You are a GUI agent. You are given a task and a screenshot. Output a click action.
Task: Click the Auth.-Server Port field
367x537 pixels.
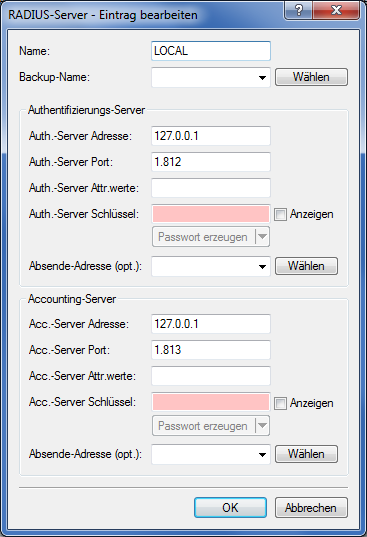[211, 162]
